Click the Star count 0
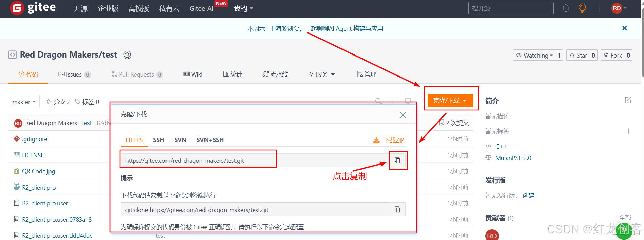This screenshot has width=644, height=240. (x=593, y=55)
